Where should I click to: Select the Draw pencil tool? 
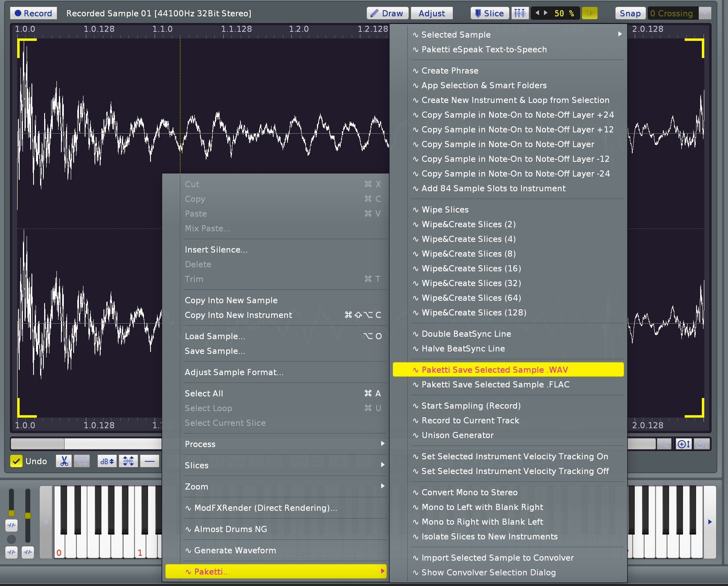click(x=387, y=13)
